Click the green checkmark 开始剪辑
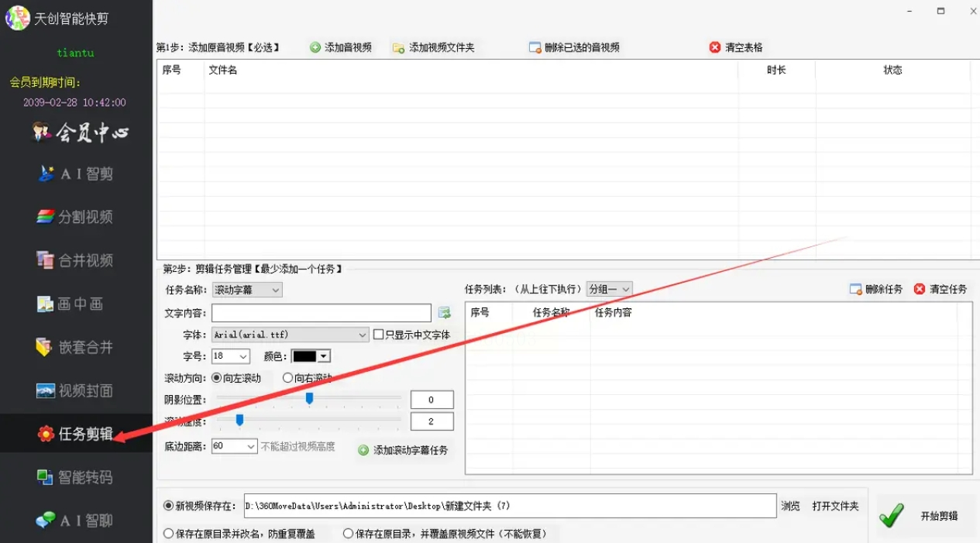The height and width of the screenshot is (543, 980). pos(892,515)
